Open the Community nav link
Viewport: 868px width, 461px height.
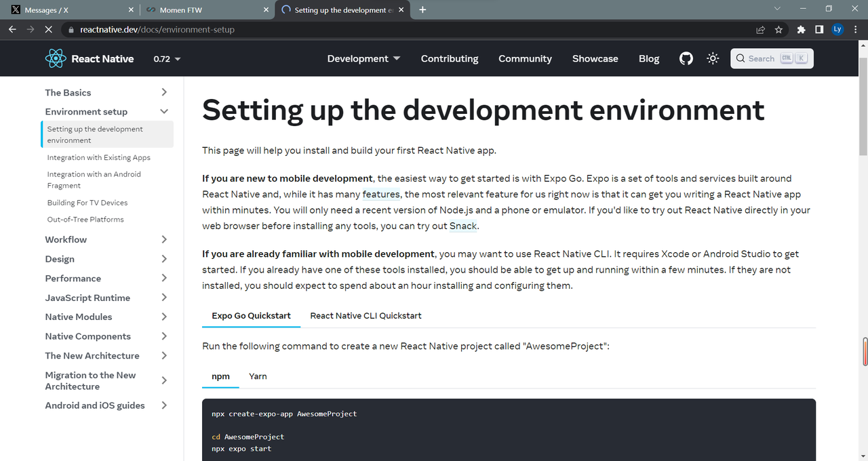click(x=525, y=59)
